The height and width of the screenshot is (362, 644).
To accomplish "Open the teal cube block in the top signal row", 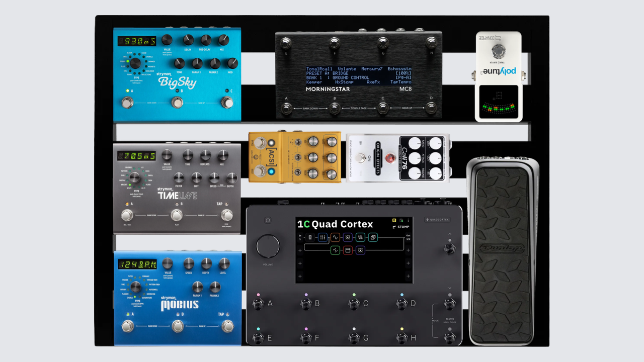I will pyautogui.click(x=373, y=237).
